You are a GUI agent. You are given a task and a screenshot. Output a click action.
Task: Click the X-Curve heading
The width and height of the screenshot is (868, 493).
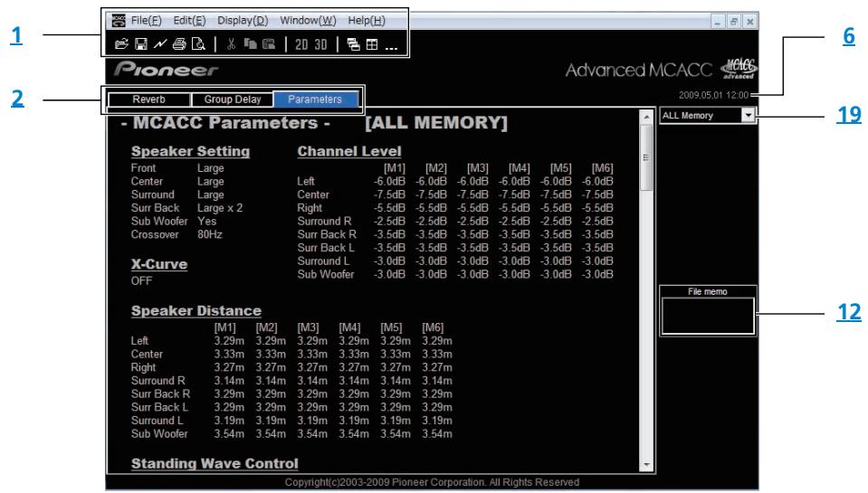[159, 264]
